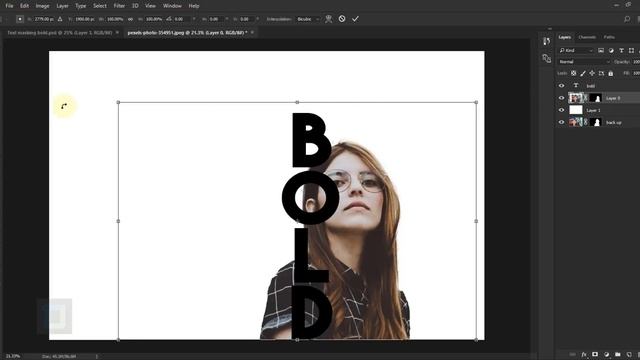The image size is (640, 360).
Task: Commit the transform with the checkmark icon
Action: [355, 19]
